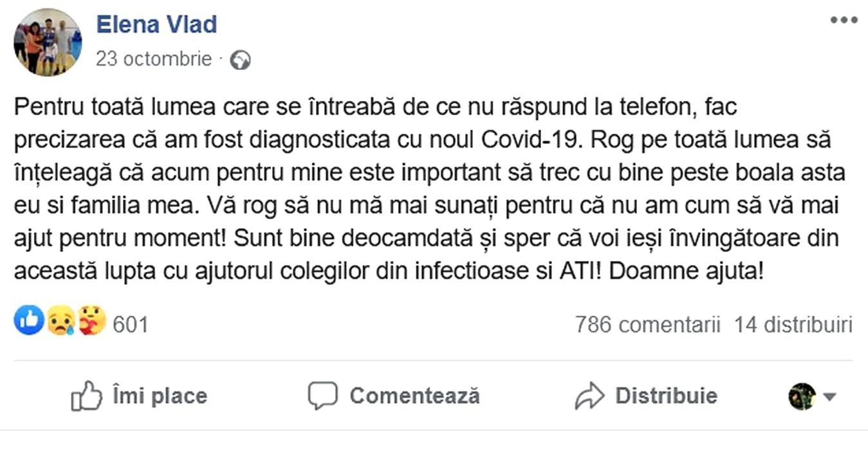Click the blue Like reaction icon
Screen dimensions: 868x450
pos(29,320)
